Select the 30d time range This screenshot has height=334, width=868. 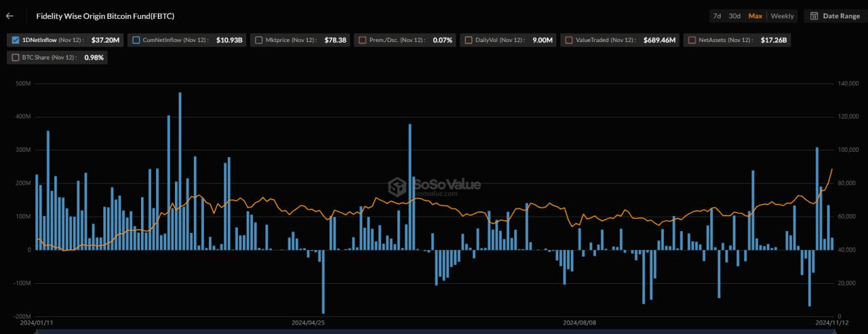(734, 16)
